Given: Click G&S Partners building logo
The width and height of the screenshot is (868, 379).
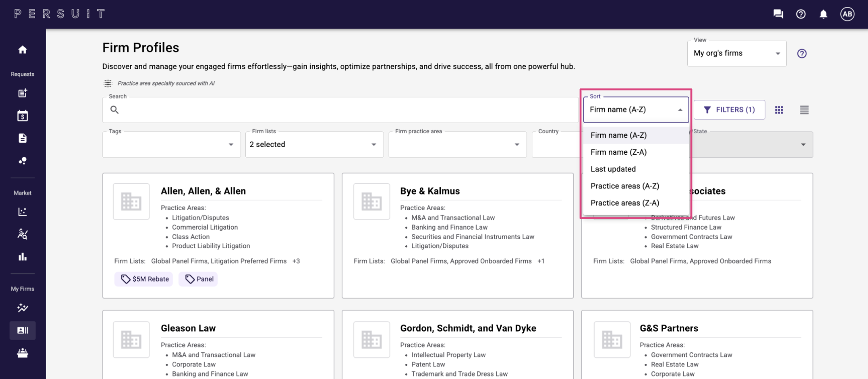Looking at the screenshot, I should point(612,339).
